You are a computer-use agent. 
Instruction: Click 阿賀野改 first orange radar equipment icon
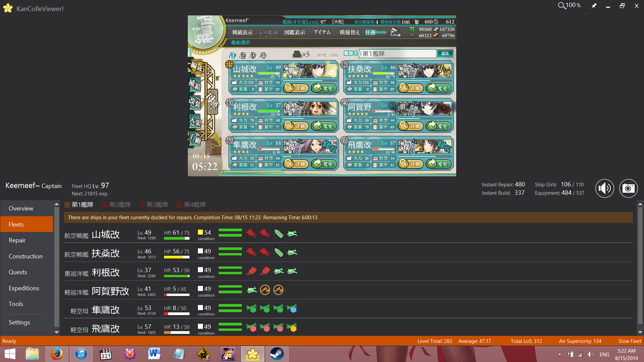point(265,290)
